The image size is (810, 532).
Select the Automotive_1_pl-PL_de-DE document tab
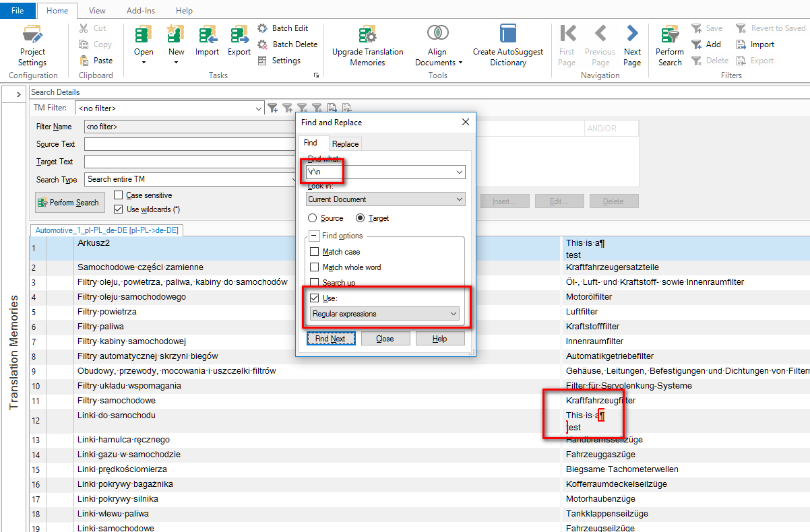(107, 230)
